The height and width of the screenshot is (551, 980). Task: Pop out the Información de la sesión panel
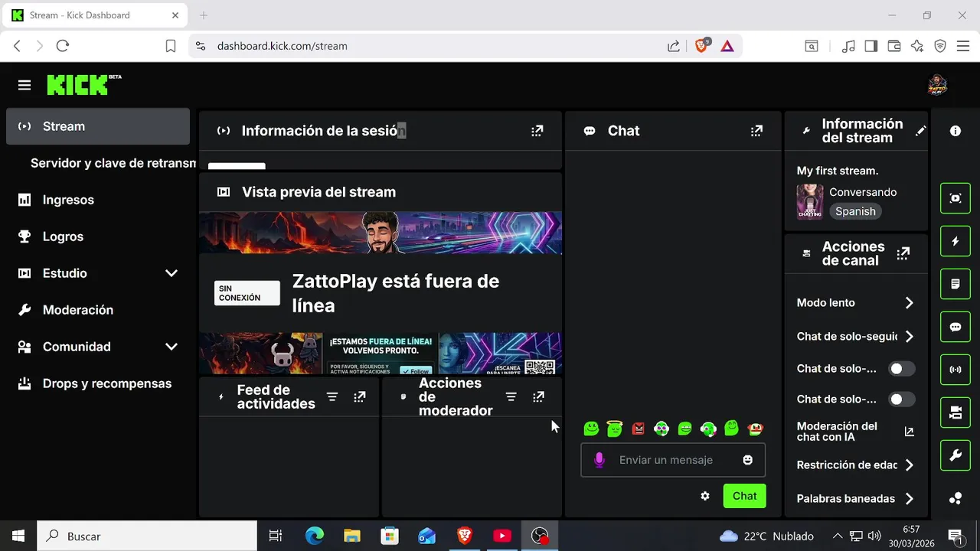click(537, 131)
